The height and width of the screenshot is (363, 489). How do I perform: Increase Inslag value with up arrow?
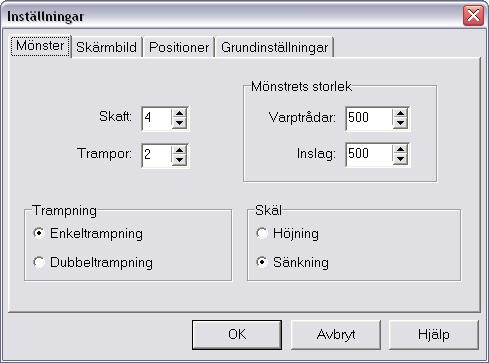coord(400,150)
